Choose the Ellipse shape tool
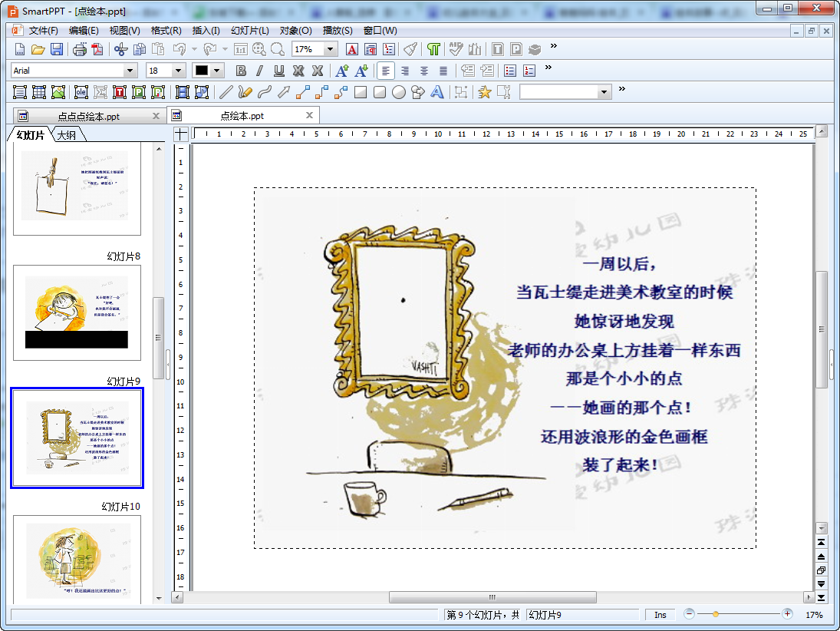Viewport: 840px width, 631px height. pos(399,92)
